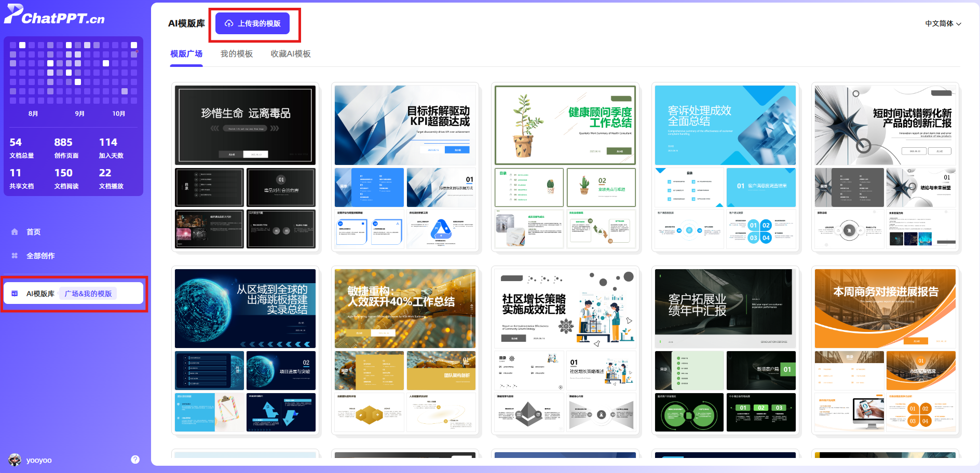
Task: Select the 客诉处理成效全面总结 template
Action: [725, 126]
